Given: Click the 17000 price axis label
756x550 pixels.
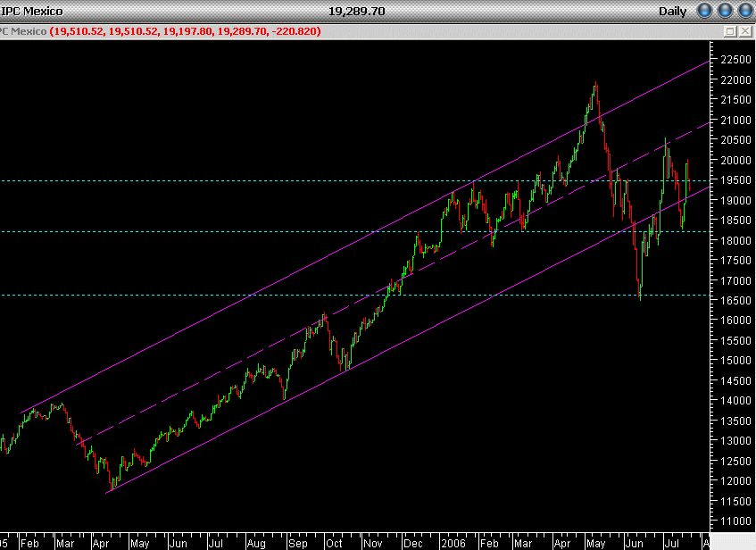Looking at the screenshot, I should tap(735, 280).
